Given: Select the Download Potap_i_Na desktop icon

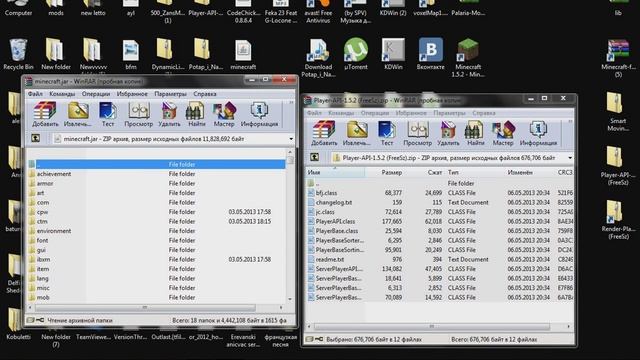Looking at the screenshot, I should (x=318, y=58).
